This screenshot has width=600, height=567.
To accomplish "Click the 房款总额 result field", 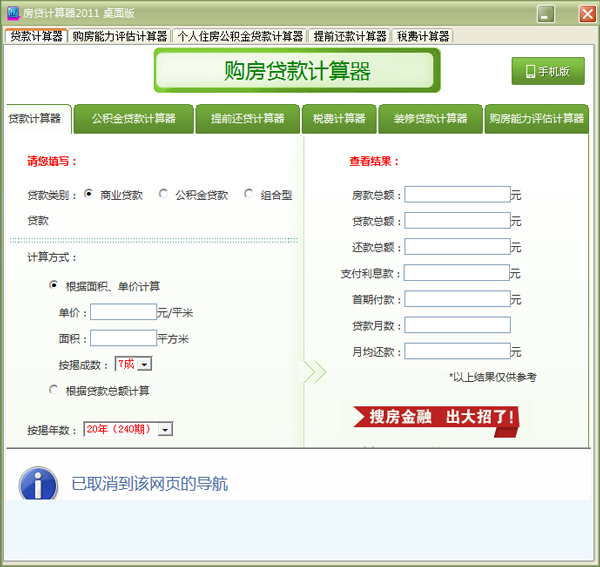I will point(457,194).
